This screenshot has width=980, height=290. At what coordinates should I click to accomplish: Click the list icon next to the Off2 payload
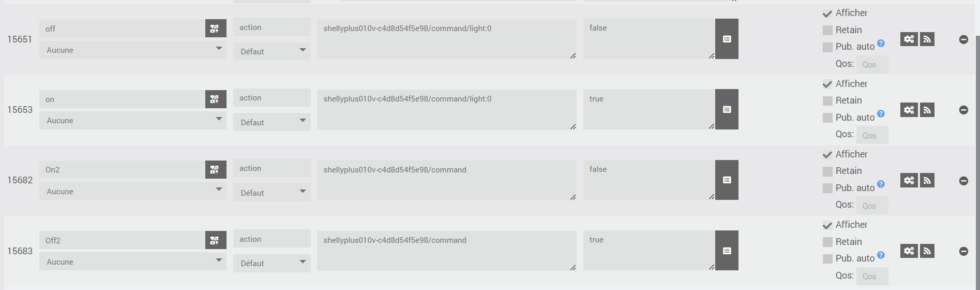point(727,251)
